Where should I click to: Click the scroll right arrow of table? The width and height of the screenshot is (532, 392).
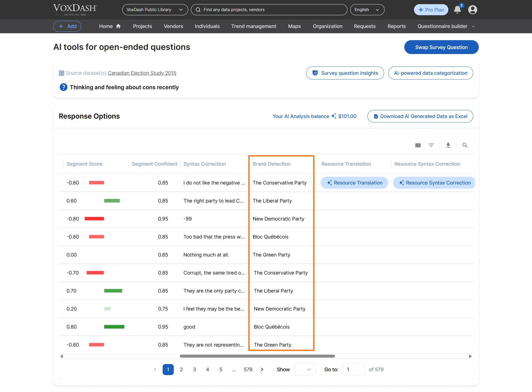pyautogui.click(x=470, y=356)
